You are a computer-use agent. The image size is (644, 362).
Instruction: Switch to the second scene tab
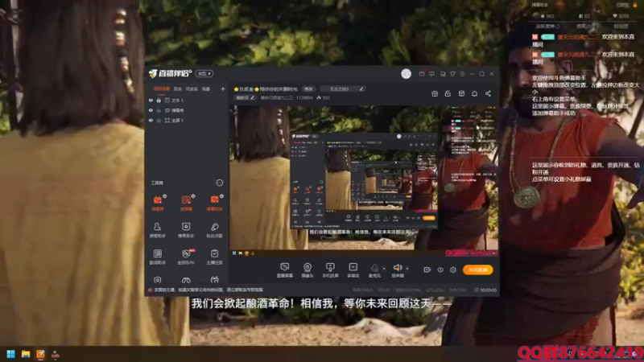(x=177, y=88)
